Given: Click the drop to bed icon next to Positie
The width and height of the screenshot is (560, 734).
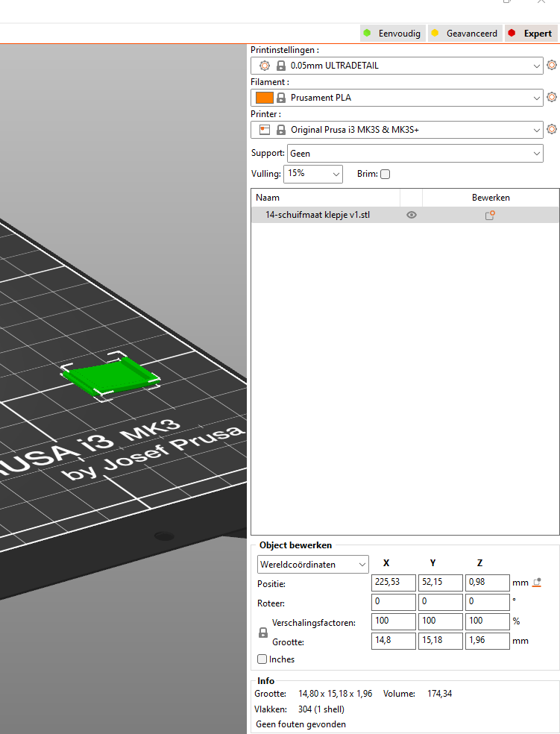Looking at the screenshot, I should pos(537,583).
